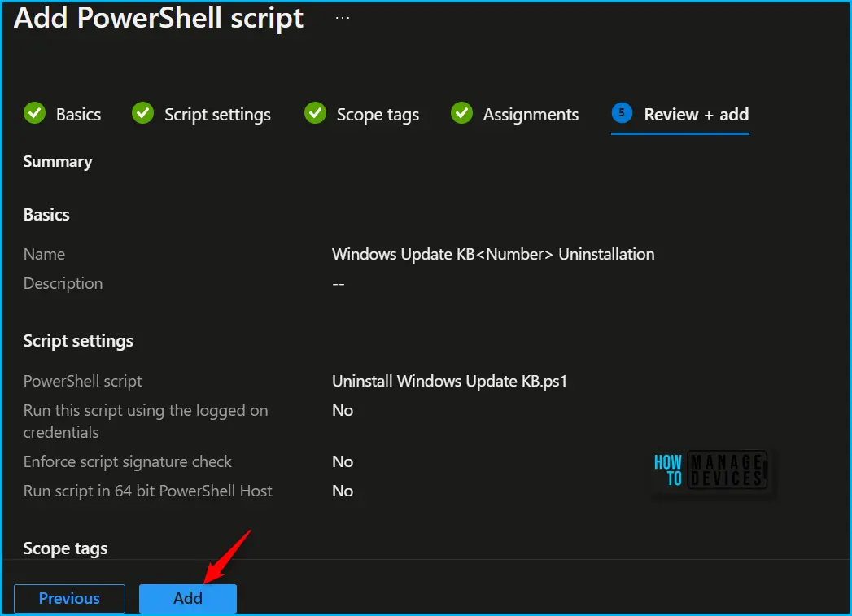Click the Scope tags section heading
The height and width of the screenshot is (616, 852).
pyautogui.click(x=65, y=548)
